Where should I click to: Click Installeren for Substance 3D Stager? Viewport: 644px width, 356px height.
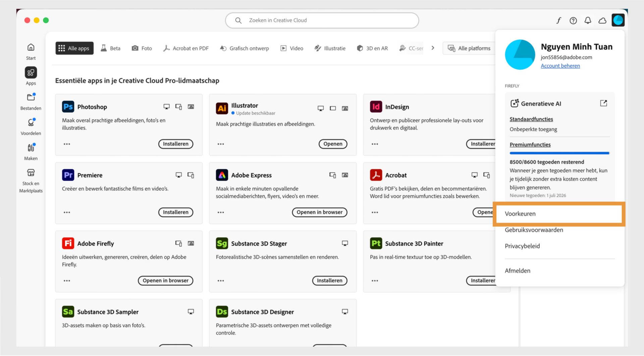pos(330,281)
